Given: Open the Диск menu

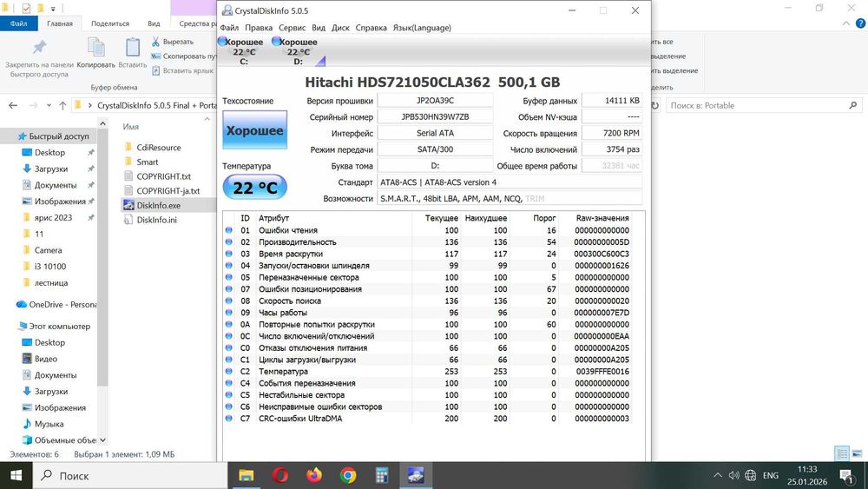Looking at the screenshot, I should [340, 28].
